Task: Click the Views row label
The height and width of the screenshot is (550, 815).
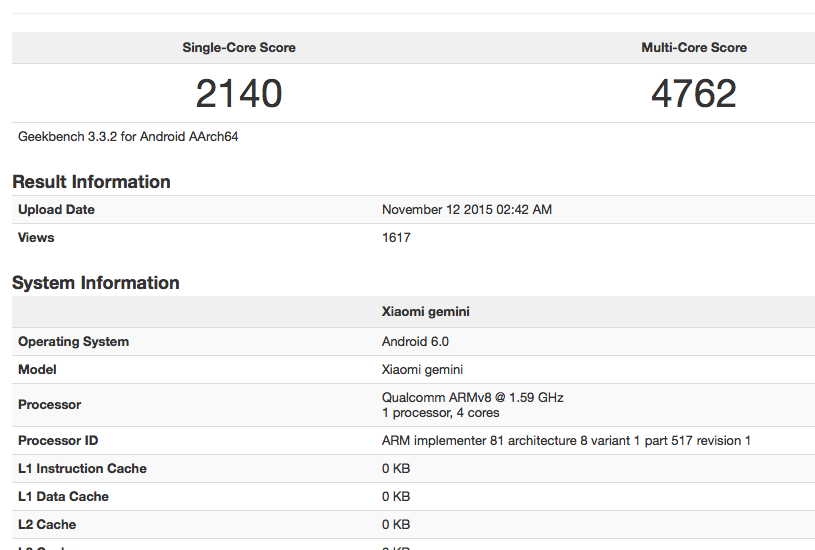Action: click(x=36, y=237)
